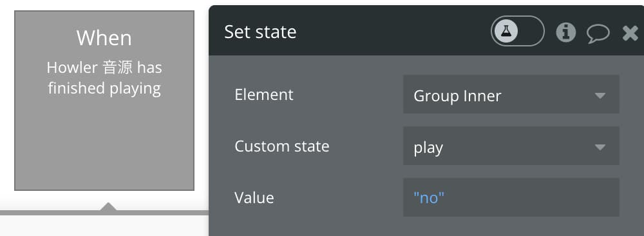Click the When heading in the event box
Viewport: 644px width, 236px height.
click(x=104, y=38)
